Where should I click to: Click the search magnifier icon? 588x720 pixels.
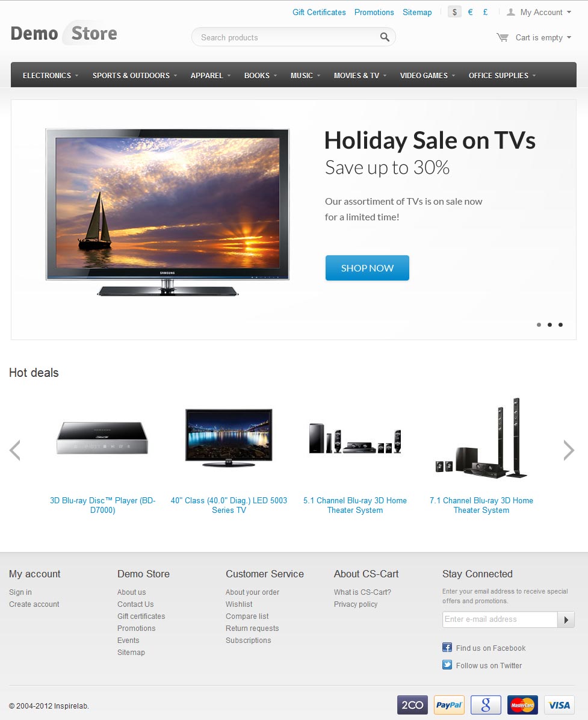tap(385, 37)
